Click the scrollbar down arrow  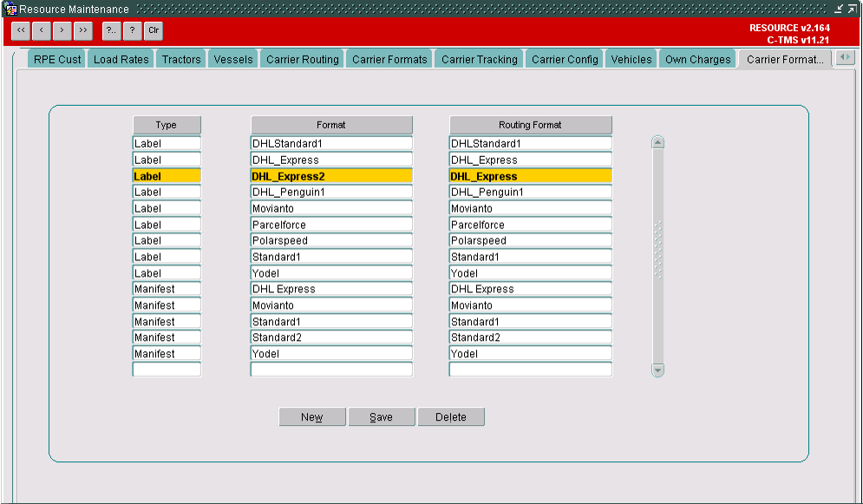coord(657,370)
